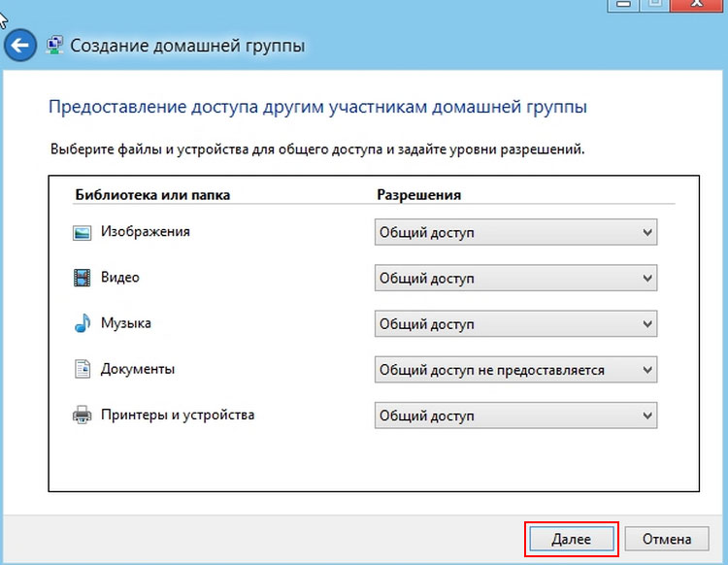Open the Музыка permissions combo box
This screenshot has height=565, width=728.
click(515, 324)
